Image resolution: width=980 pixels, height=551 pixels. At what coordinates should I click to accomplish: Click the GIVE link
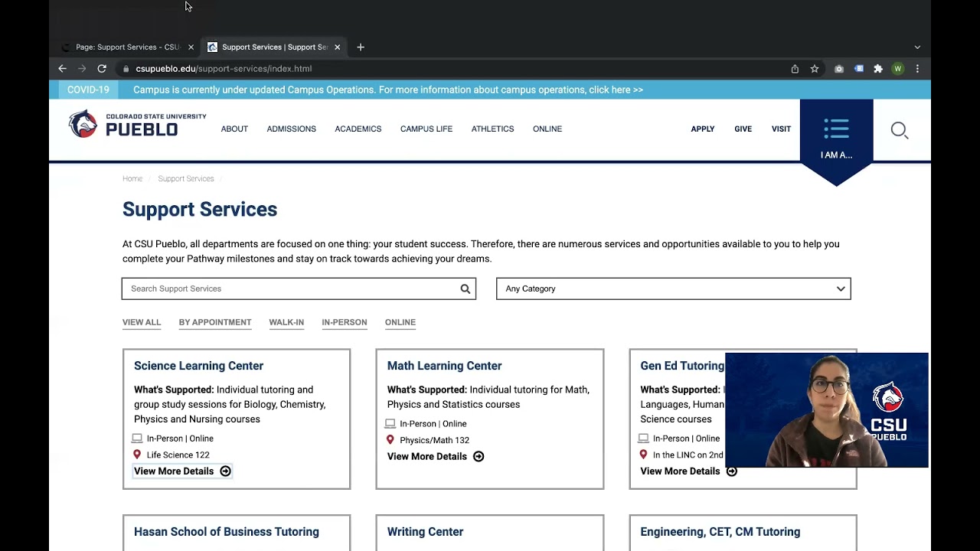(x=743, y=129)
